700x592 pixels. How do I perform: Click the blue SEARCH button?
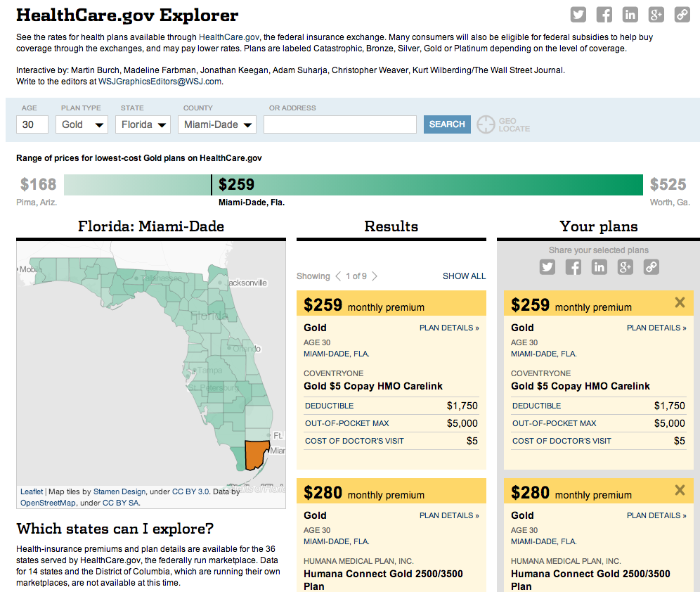(447, 124)
